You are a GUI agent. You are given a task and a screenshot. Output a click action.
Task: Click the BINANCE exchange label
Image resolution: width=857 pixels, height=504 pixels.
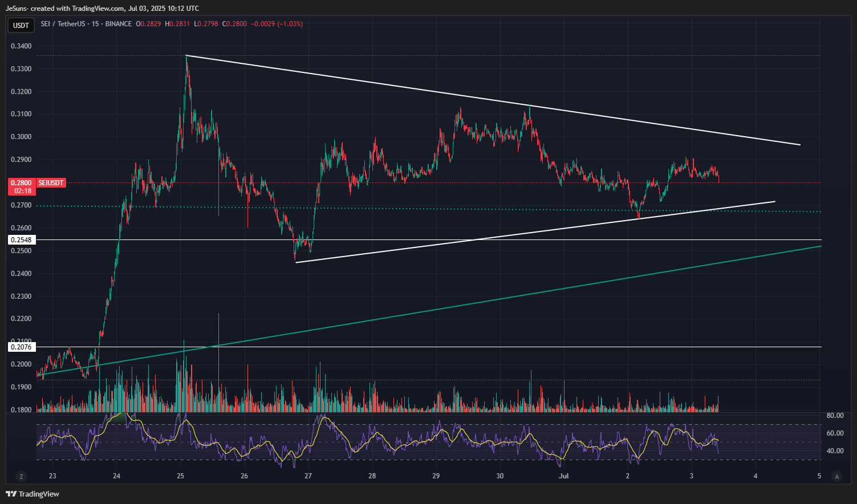[x=119, y=24]
